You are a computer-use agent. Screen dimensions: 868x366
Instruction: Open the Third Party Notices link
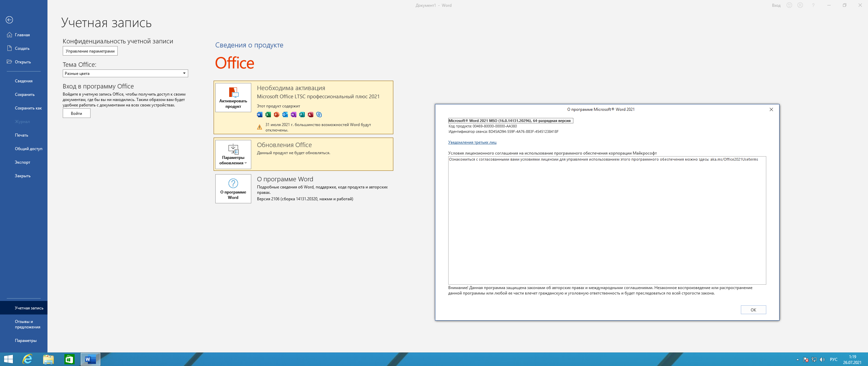(x=472, y=142)
